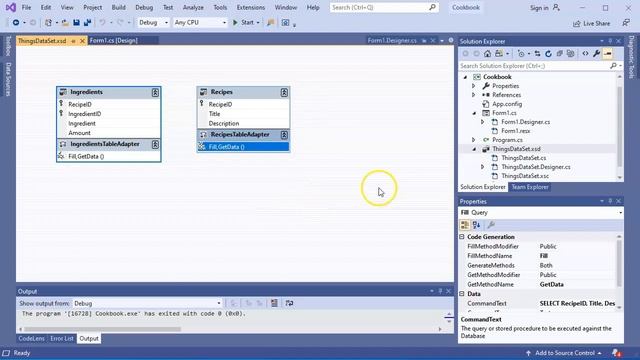Open the Toolbox side tab

point(8,46)
